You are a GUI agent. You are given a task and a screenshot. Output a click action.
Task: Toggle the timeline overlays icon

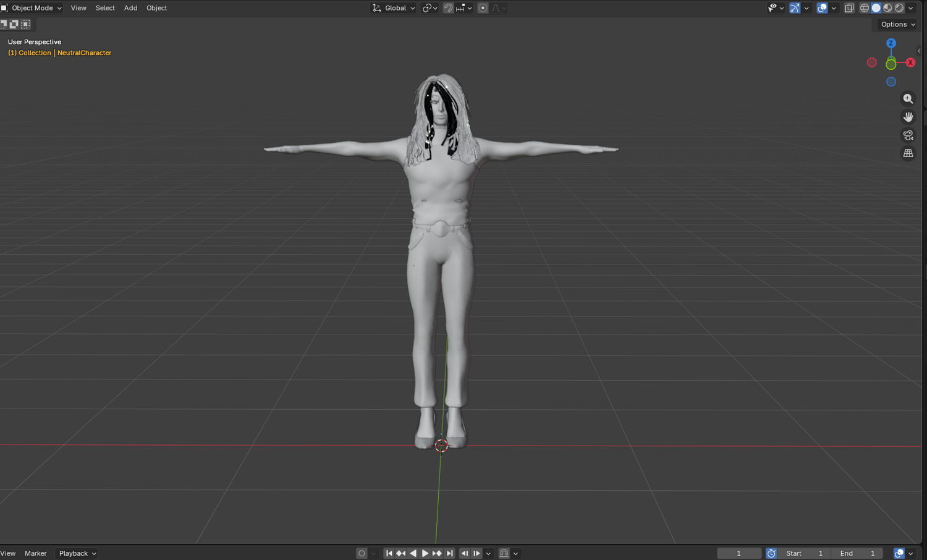(x=899, y=553)
